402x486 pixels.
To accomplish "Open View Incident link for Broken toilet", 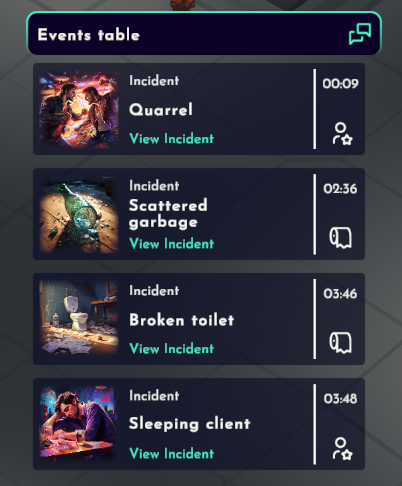I will pyautogui.click(x=171, y=349).
